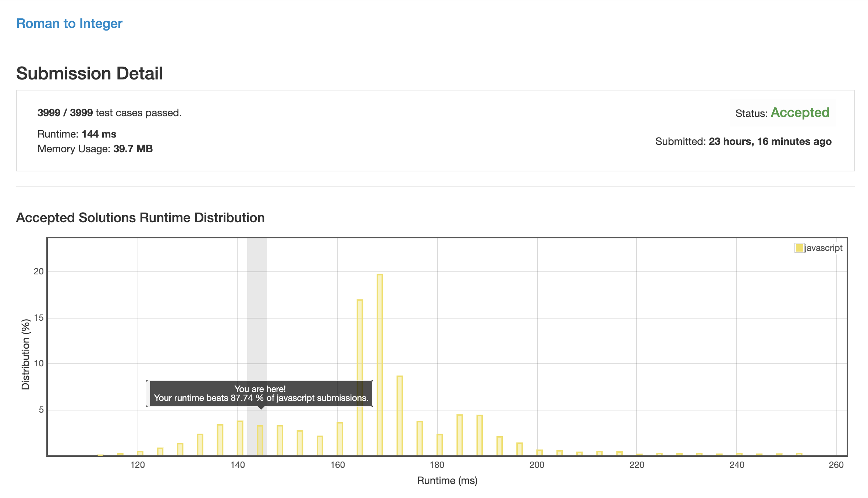Click the 180 tick label on x-axis
The image size is (868, 498).
click(x=437, y=465)
